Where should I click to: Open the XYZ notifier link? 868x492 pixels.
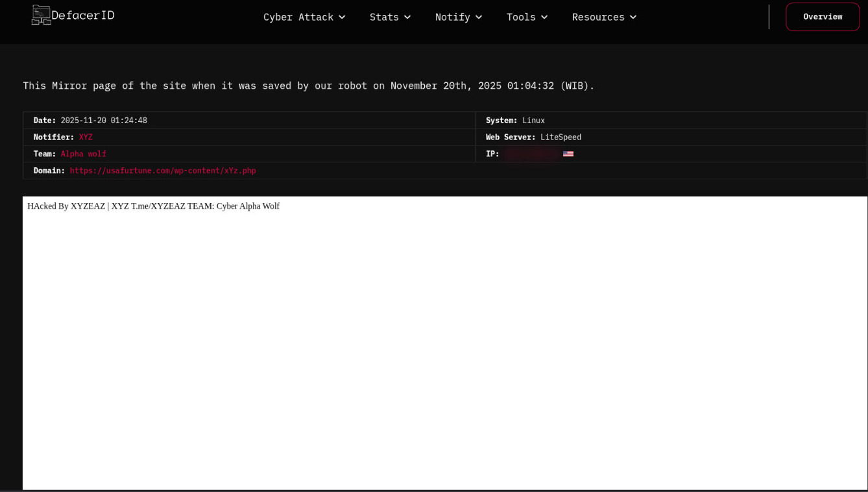[x=86, y=137]
